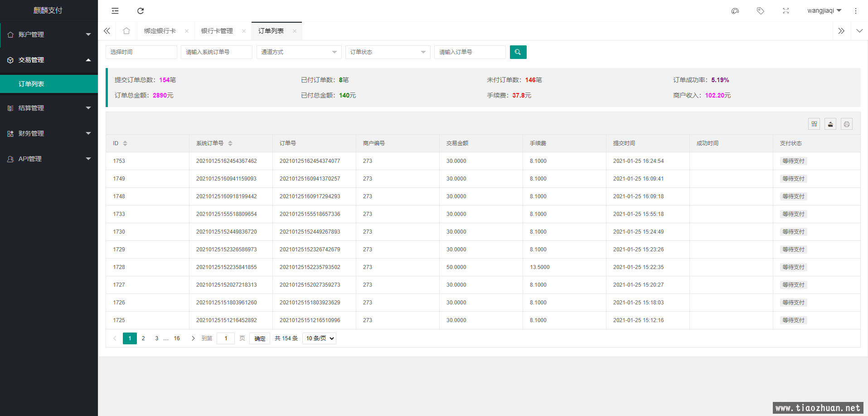The image size is (868, 416).
Task: Open the 订单状态 dropdown
Action: point(388,52)
